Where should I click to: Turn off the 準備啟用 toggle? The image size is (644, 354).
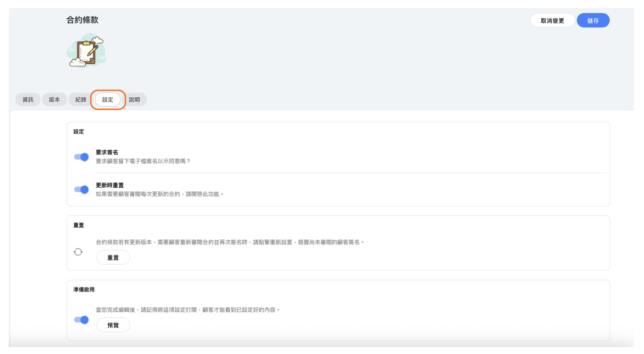(81, 320)
